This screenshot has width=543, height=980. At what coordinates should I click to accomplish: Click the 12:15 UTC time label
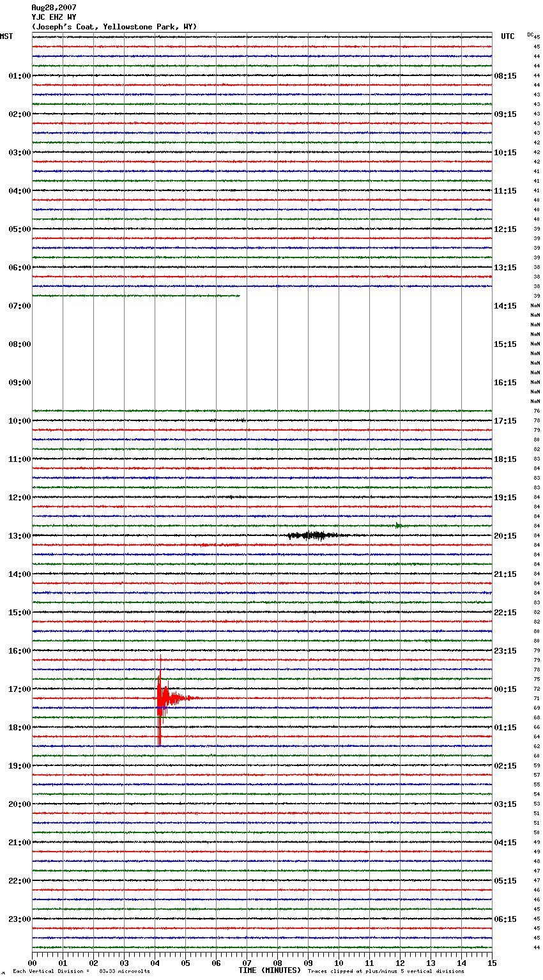pyautogui.click(x=505, y=229)
